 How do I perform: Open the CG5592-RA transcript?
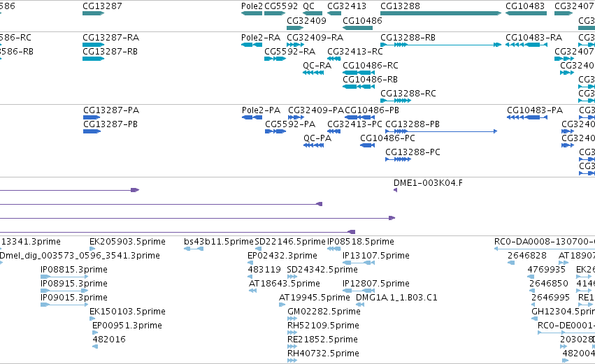click(x=290, y=52)
